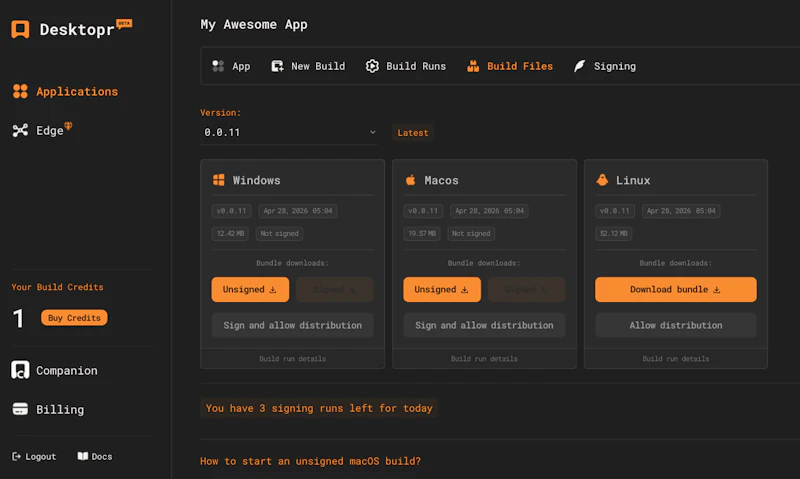Click the Version dropdown chevron arrow
The height and width of the screenshot is (479, 800).
[373, 132]
